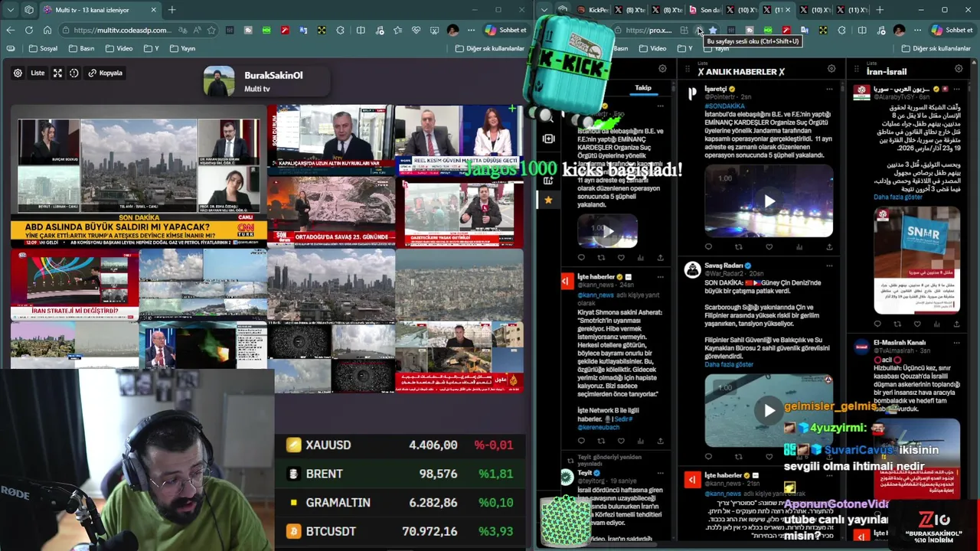Open ANLIK HABERLER column settings gear
The image size is (980, 551).
pyautogui.click(x=831, y=69)
